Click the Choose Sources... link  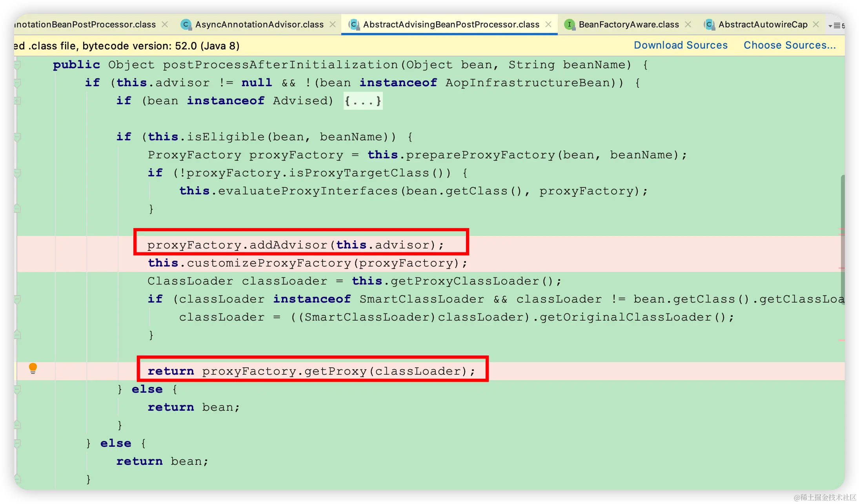click(790, 45)
